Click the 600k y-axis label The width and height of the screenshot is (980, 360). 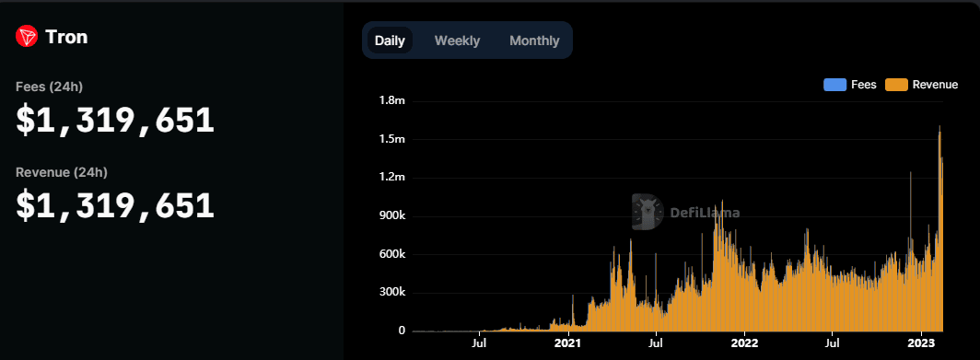click(392, 254)
